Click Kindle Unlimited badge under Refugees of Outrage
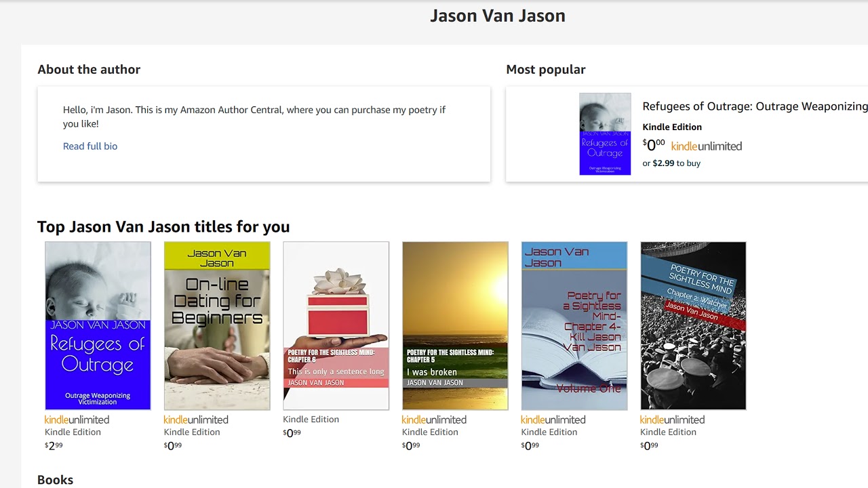 [77, 420]
